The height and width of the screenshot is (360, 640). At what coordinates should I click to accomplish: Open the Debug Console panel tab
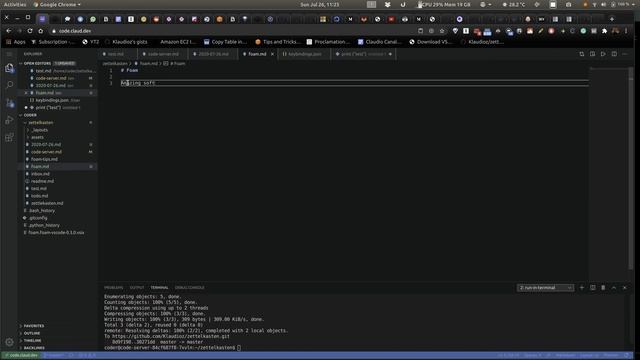click(x=189, y=288)
